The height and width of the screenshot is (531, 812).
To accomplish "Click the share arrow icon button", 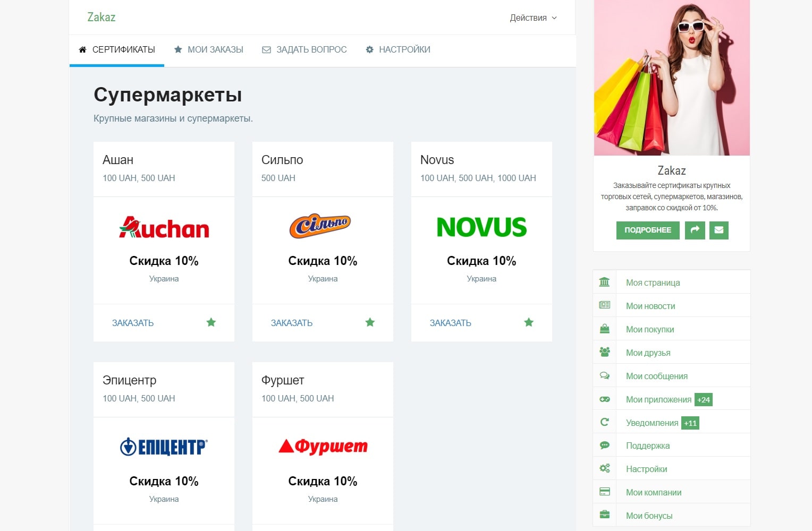I will [x=695, y=230].
